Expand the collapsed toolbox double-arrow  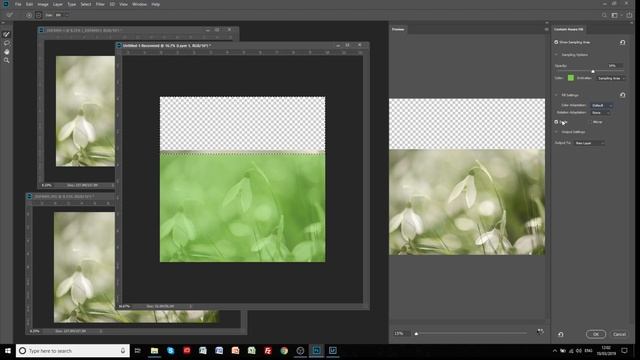(x=3, y=23)
